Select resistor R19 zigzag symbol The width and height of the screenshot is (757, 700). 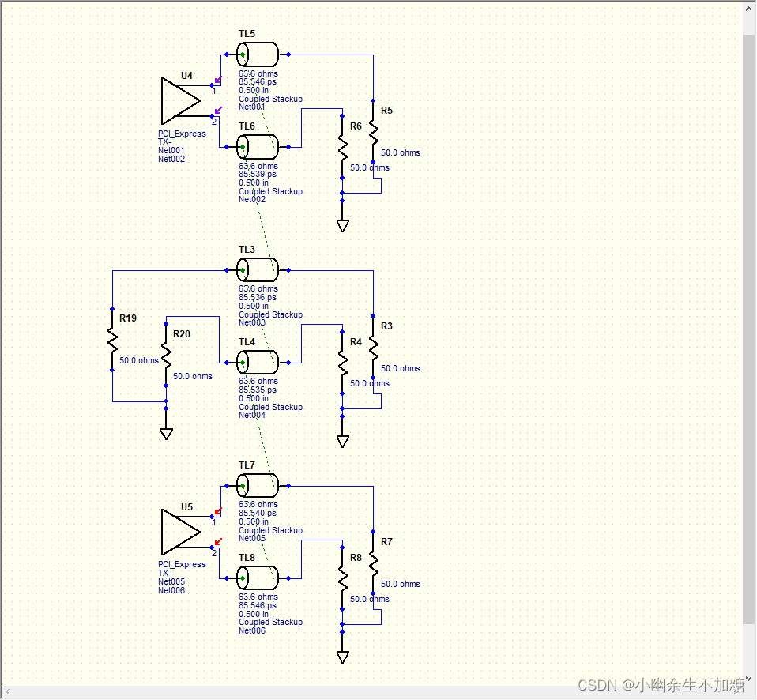[x=112, y=340]
